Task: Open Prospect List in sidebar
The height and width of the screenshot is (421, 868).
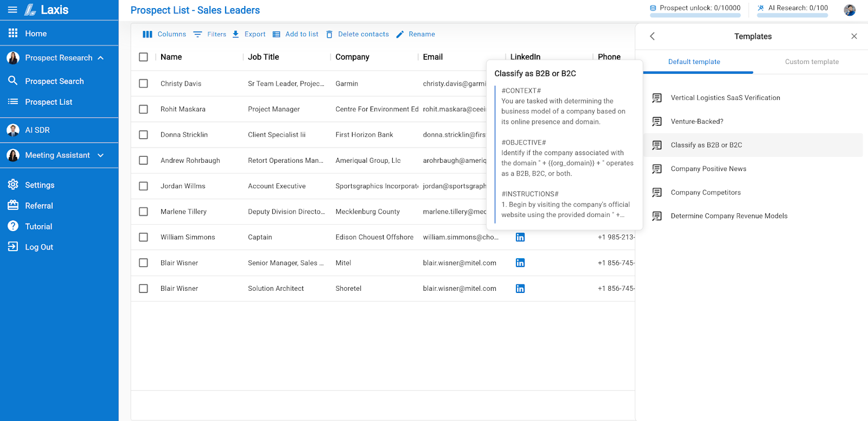Action: pyautogui.click(x=48, y=102)
